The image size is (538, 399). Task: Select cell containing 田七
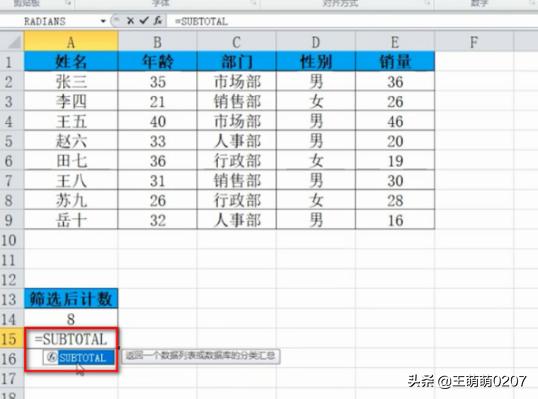coord(71,161)
